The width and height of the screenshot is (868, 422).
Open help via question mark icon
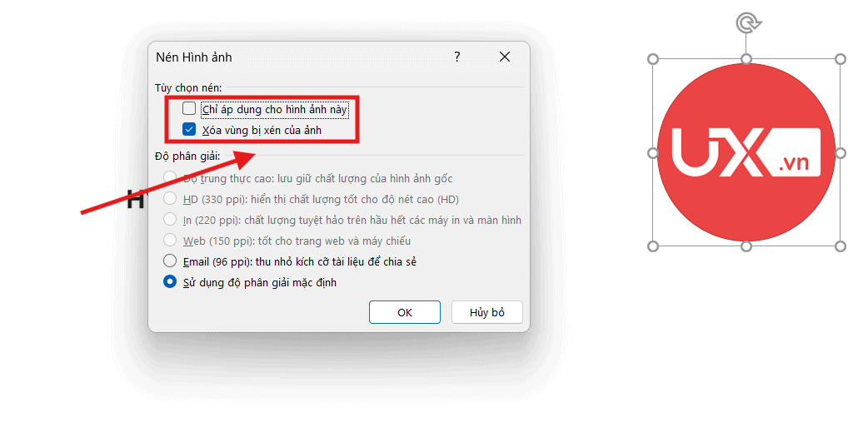[x=457, y=57]
